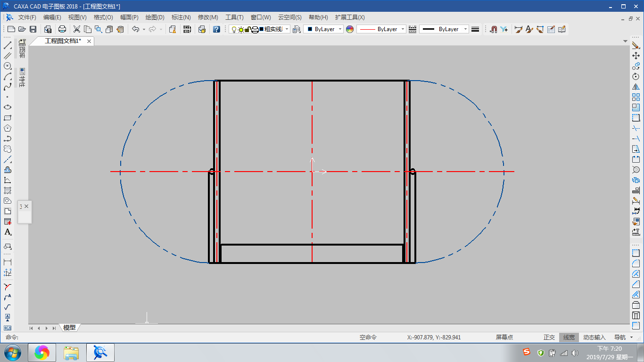Select the Rotate modify tool
This screenshot has height=362, width=644.
(x=636, y=76)
